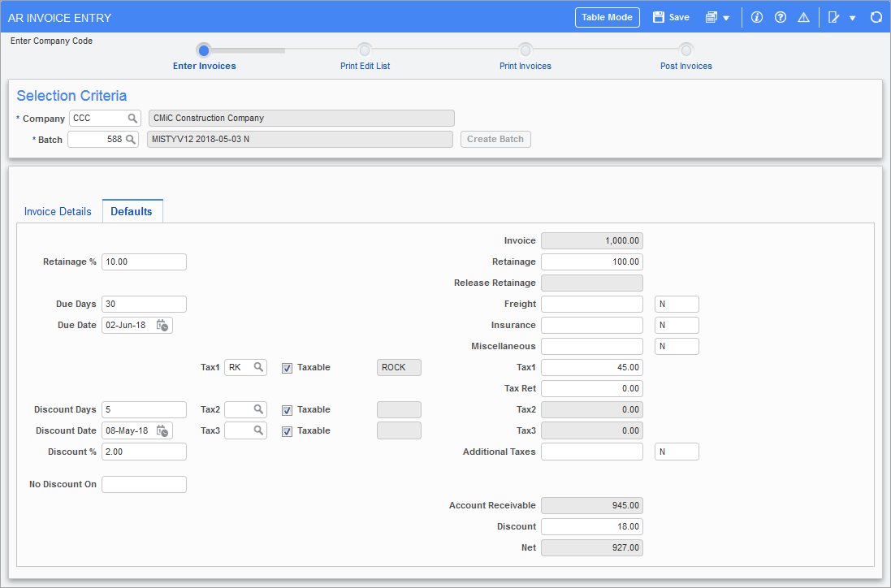Click the Release Retainage field

click(592, 283)
